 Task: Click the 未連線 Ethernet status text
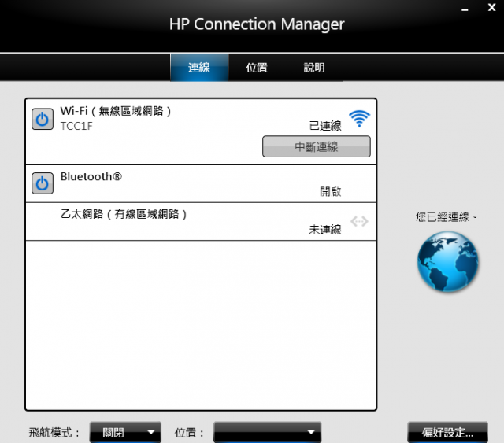point(325,230)
